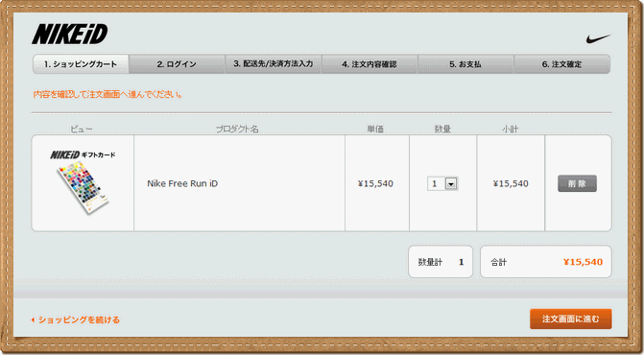Select step 6 注文確定 tab
644x355 pixels.
(561, 64)
